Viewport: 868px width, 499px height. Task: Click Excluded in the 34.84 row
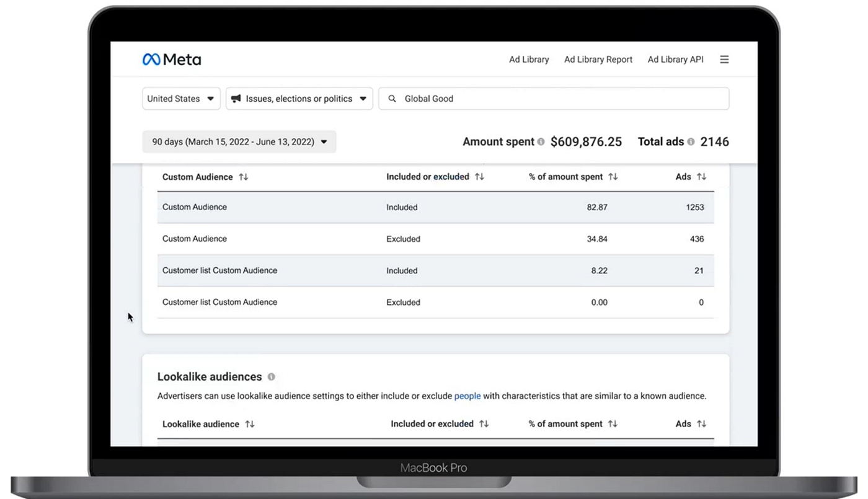click(403, 239)
